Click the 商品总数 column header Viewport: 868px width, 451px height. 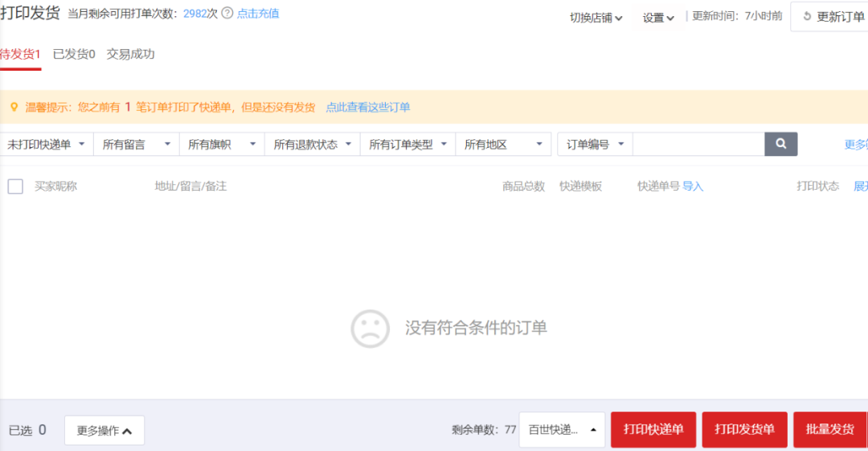coord(524,187)
